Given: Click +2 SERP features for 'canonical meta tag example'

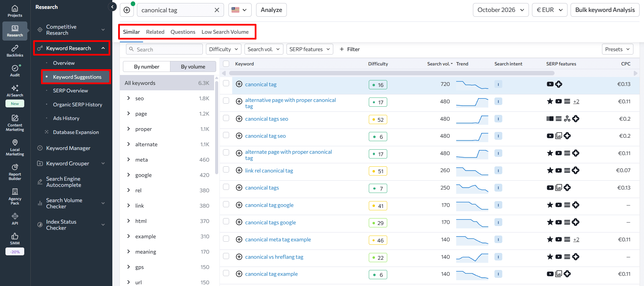Looking at the screenshot, I should [576, 240].
